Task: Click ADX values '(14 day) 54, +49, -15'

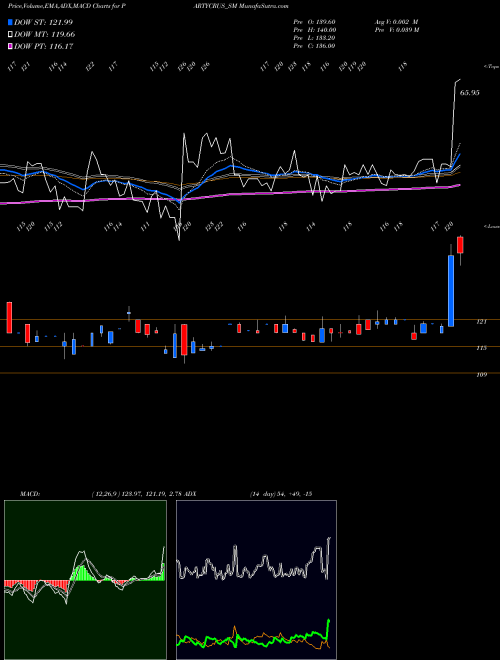Action: [281, 494]
